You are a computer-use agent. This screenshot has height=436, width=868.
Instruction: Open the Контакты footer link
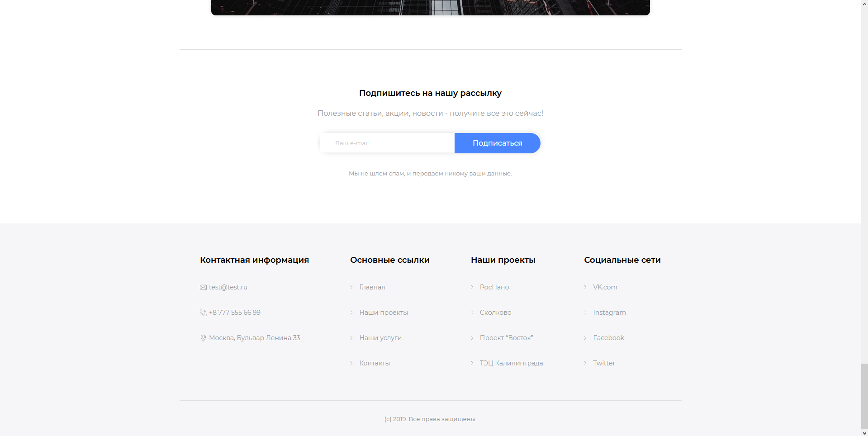pyautogui.click(x=375, y=363)
